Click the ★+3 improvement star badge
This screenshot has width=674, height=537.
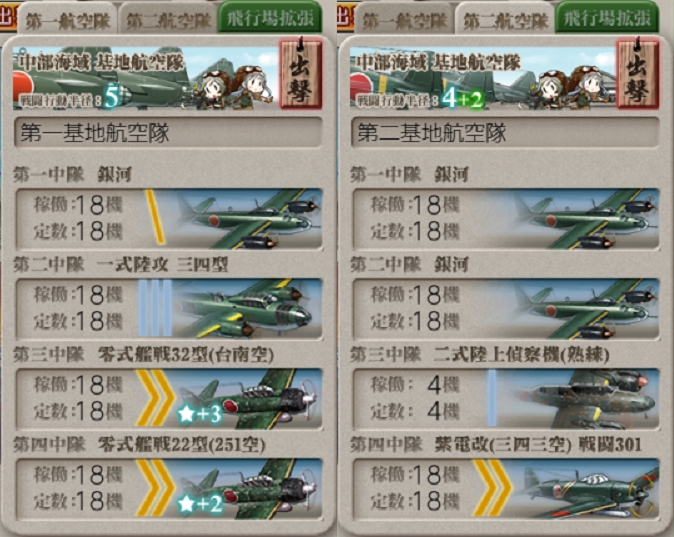coord(200,414)
